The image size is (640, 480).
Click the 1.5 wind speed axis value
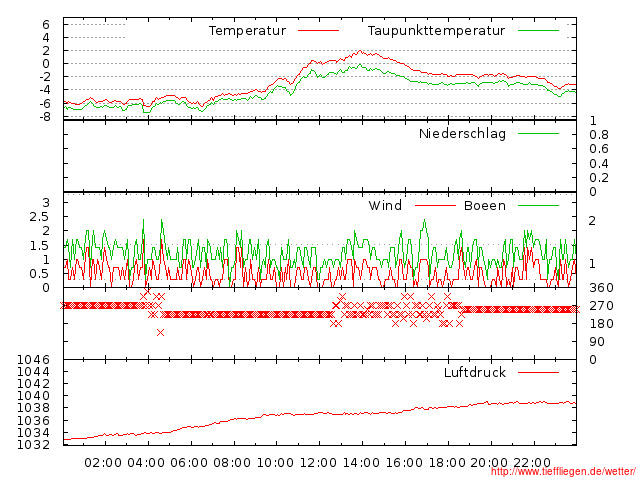(40, 246)
